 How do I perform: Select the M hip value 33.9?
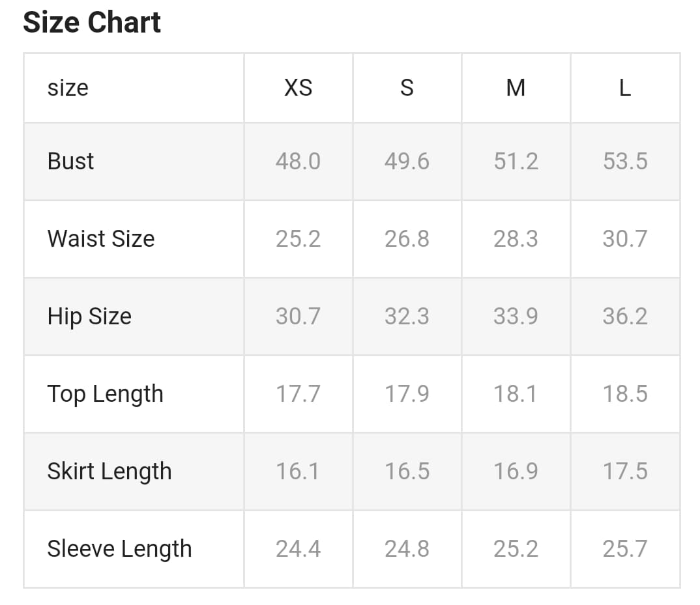click(x=516, y=316)
